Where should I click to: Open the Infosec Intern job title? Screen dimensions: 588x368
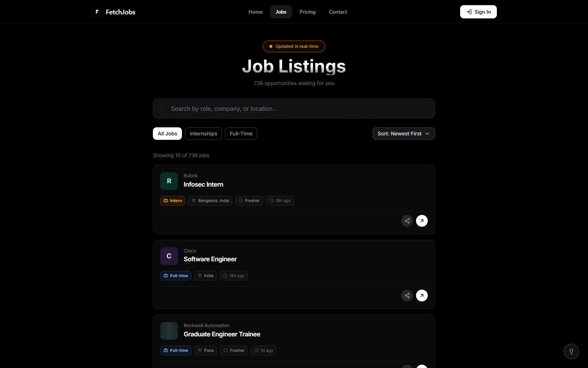(x=204, y=184)
